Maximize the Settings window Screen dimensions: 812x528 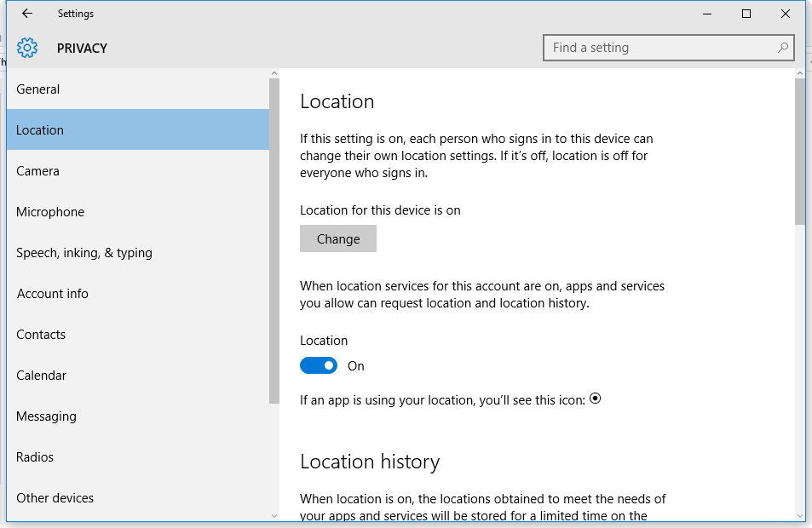746,14
